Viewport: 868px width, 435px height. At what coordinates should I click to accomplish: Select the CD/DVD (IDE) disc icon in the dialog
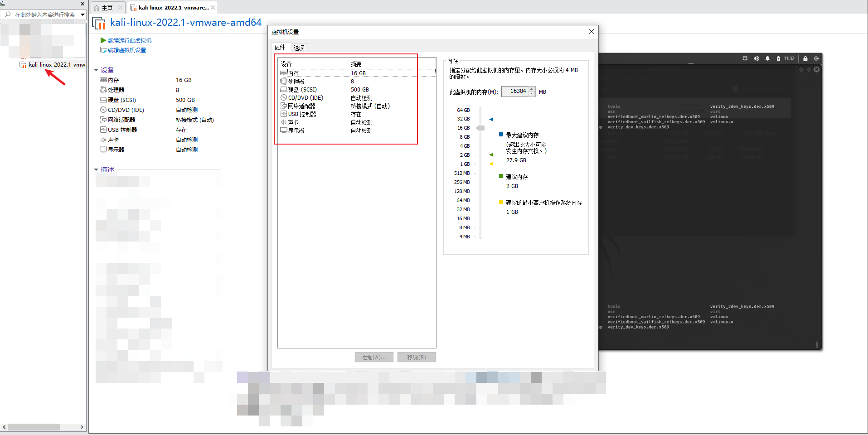click(x=284, y=98)
